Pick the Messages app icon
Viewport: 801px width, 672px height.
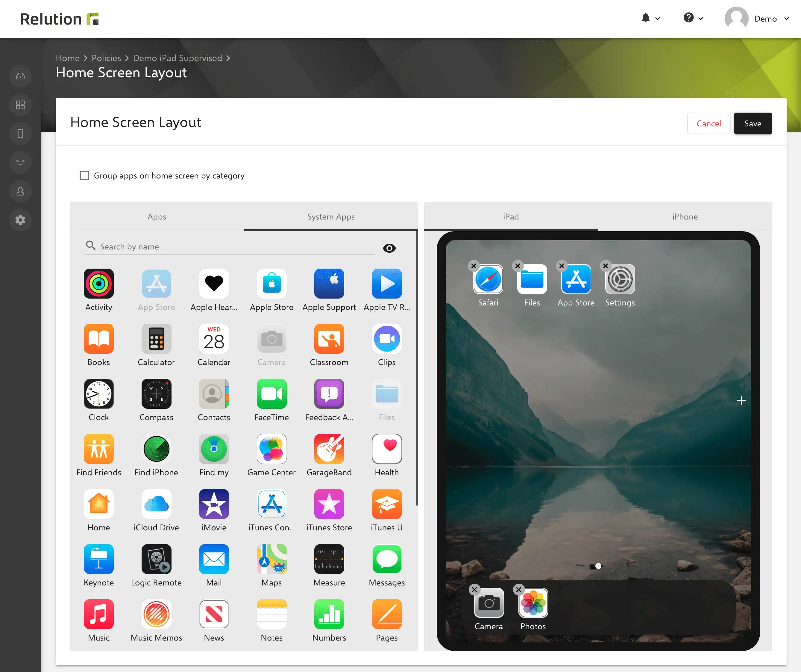386,559
